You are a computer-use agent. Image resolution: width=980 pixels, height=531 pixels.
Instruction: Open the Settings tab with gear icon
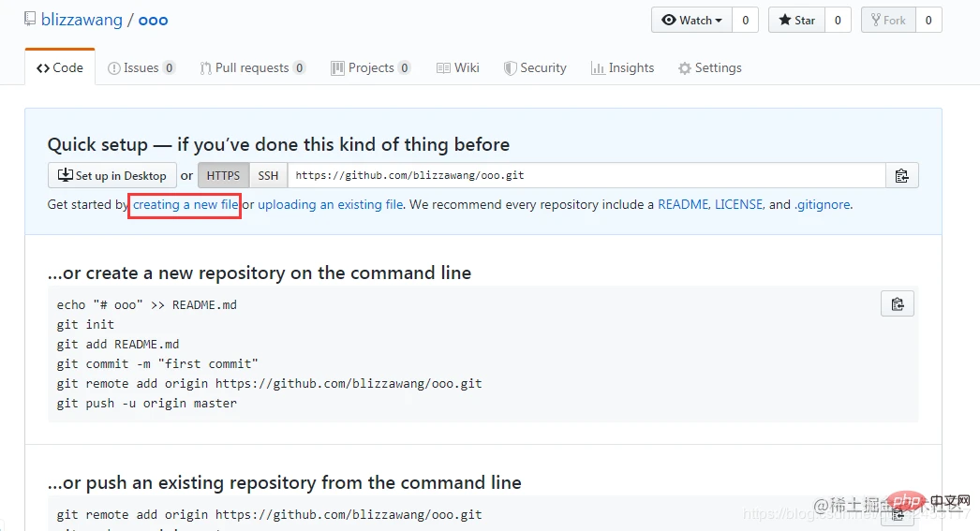(x=709, y=68)
